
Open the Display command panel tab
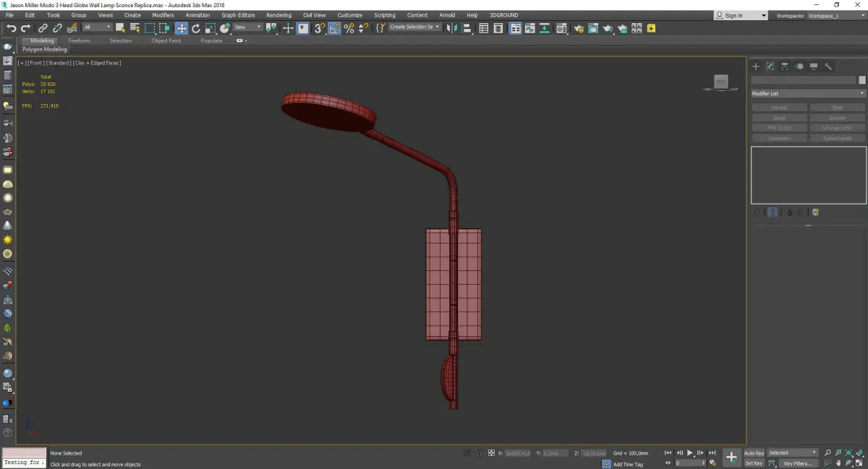(814, 66)
